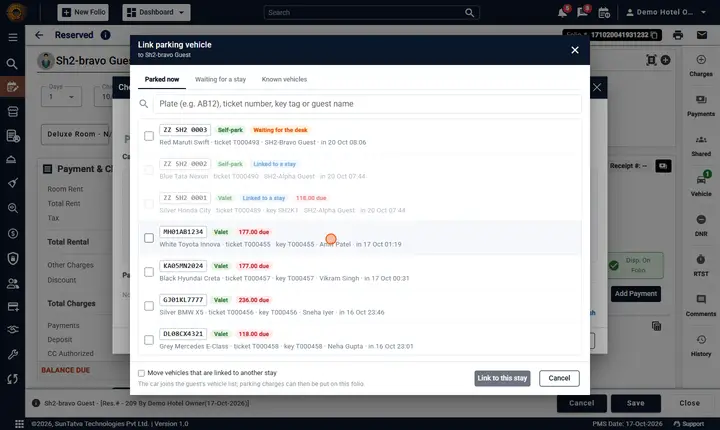Click the New Folio button

pos(83,12)
